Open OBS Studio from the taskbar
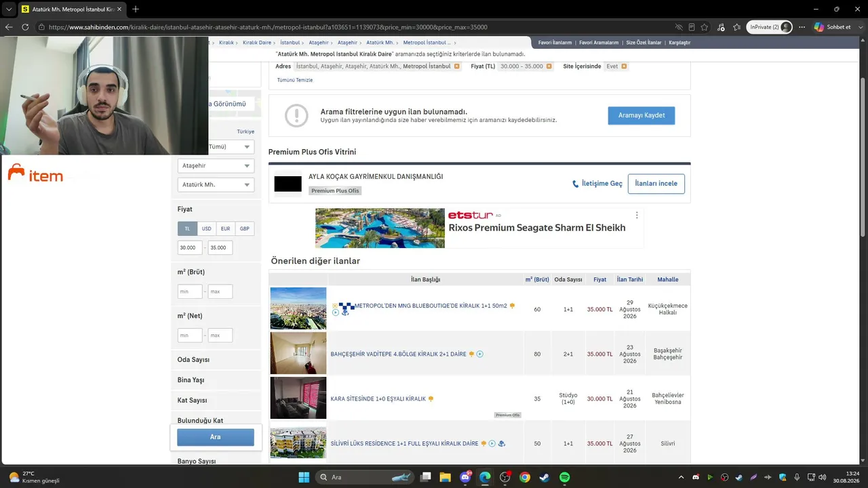The image size is (868, 488). (505, 477)
